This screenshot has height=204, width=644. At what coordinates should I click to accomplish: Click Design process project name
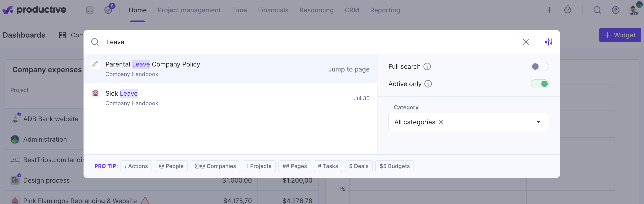coord(47,180)
